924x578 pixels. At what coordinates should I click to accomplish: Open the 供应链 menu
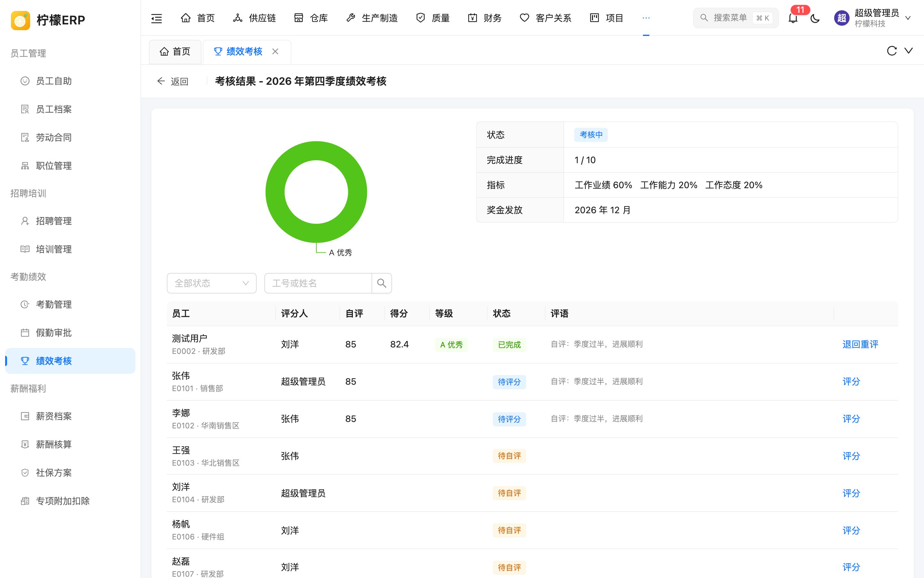pos(254,18)
